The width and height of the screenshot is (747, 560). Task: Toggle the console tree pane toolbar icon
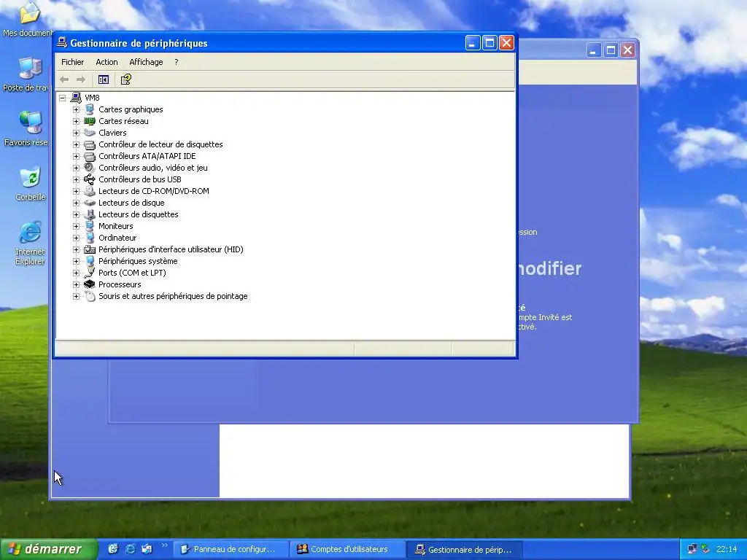[x=104, y=79]
